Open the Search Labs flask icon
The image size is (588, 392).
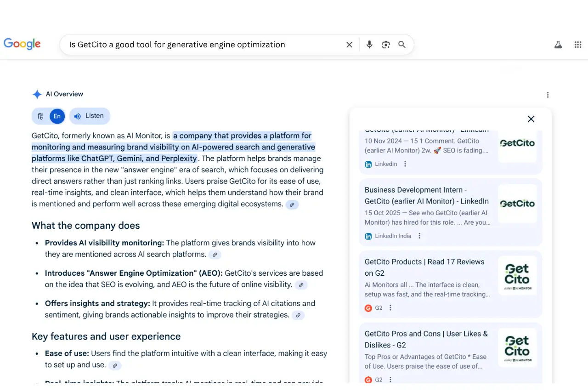(558, 44)
